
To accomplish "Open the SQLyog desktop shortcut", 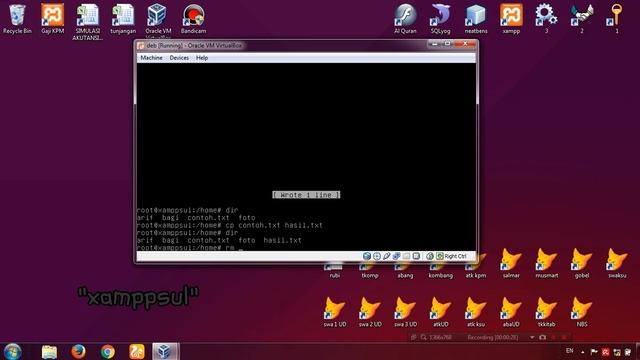I will coord(440,19).
